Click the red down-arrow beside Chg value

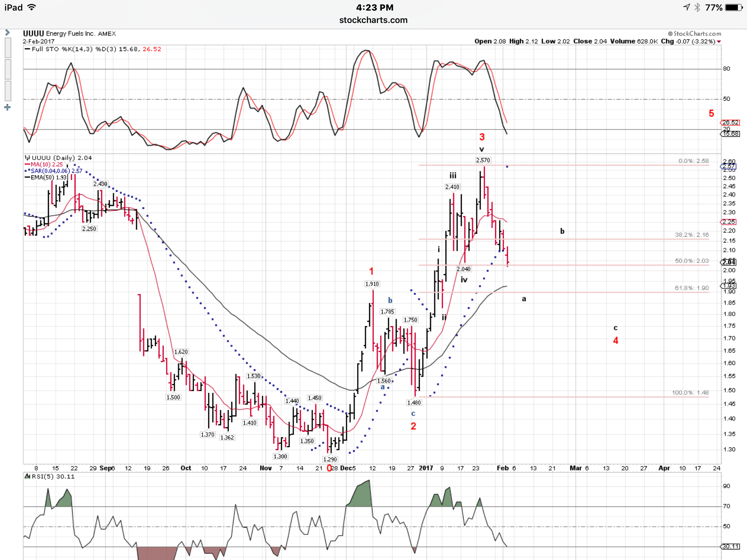coord(719,42)
